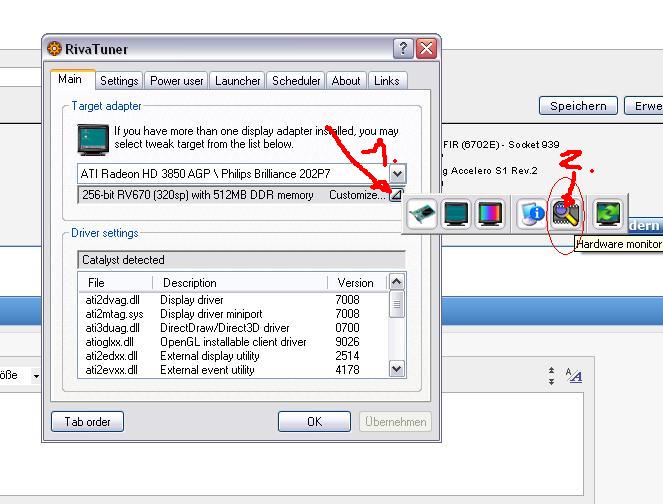The width and height of the screenshot is (663, 504).
Task: Click version 4178 cell
Action: (347, 370)
